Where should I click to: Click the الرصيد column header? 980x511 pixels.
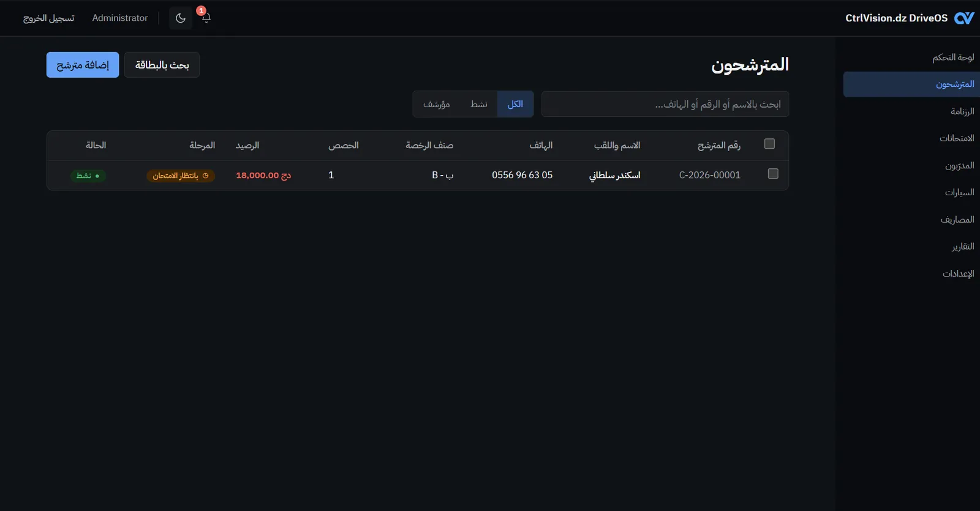(x=247, y=146)
